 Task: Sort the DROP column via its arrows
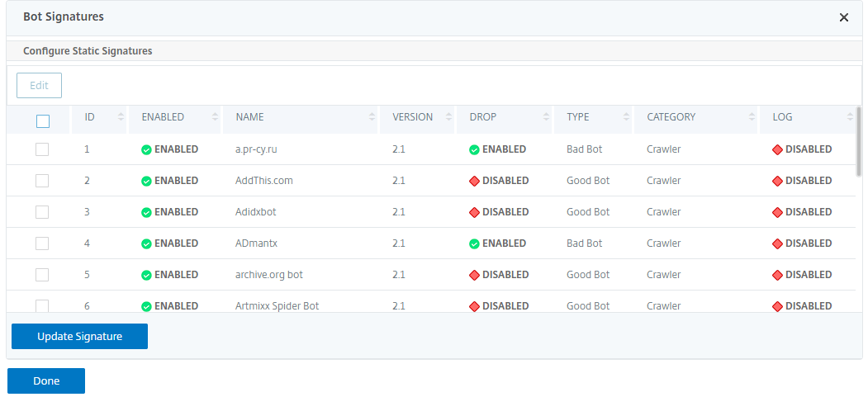(x=546, y=116)
